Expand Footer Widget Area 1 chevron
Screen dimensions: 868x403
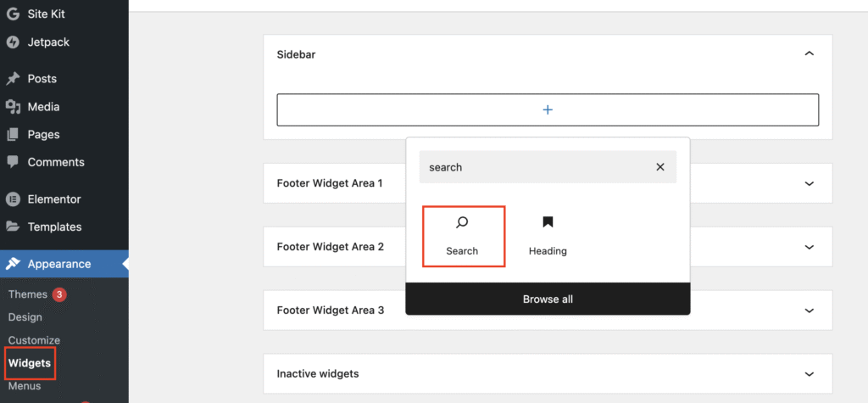click(809, 183)
